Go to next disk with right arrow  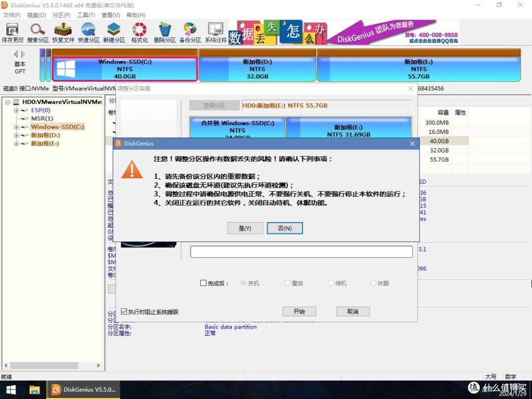pyautogui.click(x=23, y=54)
